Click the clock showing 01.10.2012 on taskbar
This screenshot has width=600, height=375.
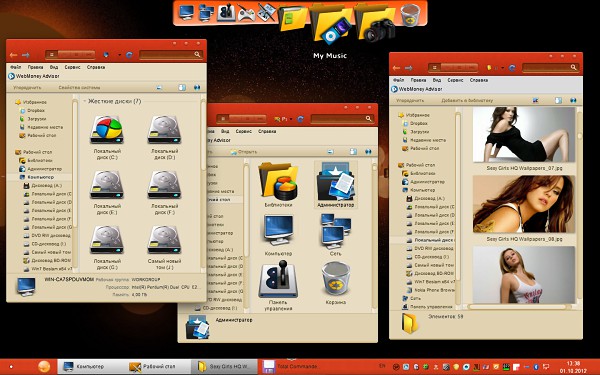[573, 367]
